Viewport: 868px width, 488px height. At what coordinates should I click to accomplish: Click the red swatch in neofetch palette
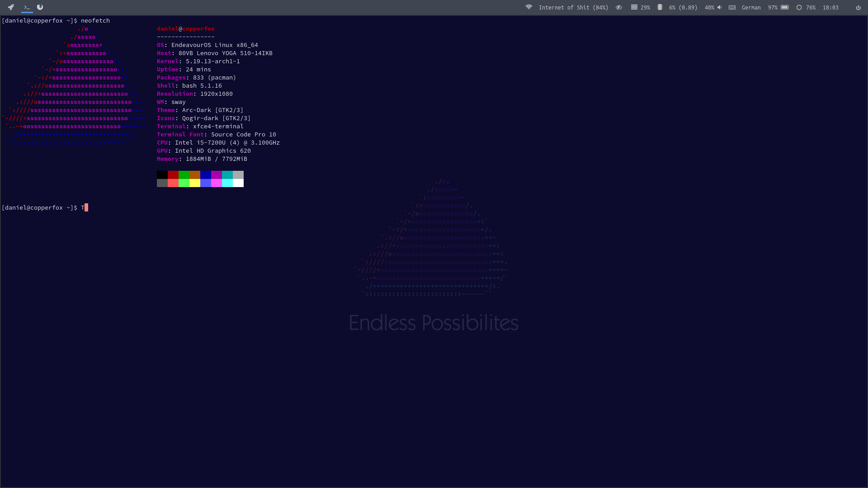point(173,174)
